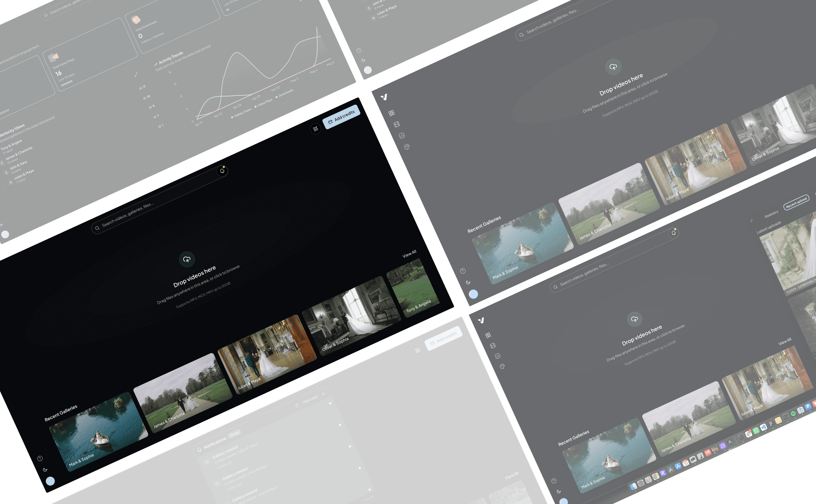
Task: Toggle dark mode moon in central dark window
Action: [x=45, y=470]
